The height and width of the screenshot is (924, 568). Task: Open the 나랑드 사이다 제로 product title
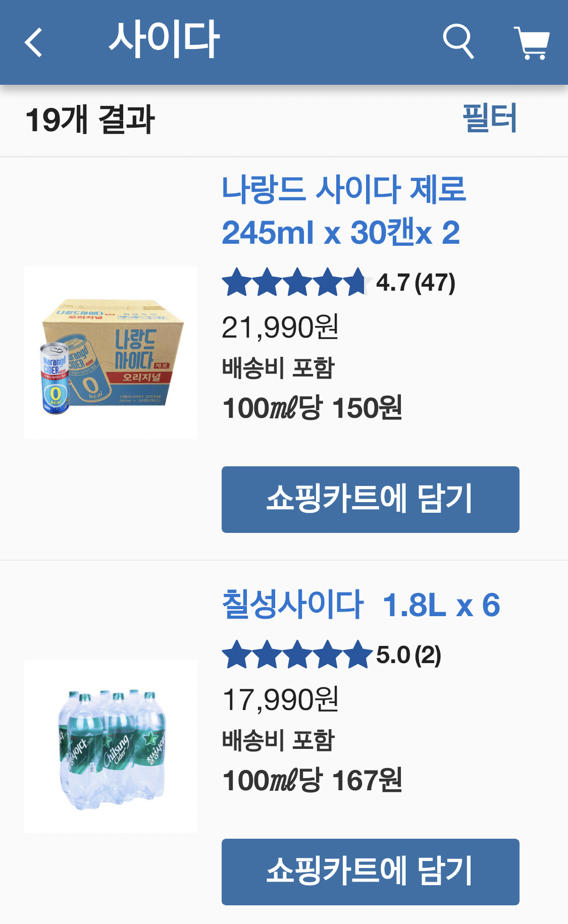(343, 211)
